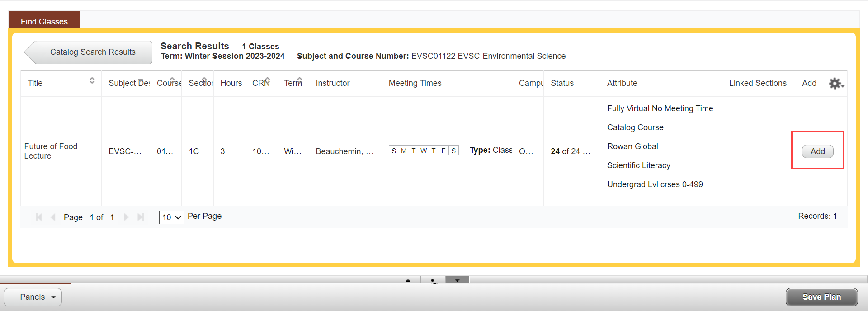
Task: Go to the first page of results
Action: [39, 217]
